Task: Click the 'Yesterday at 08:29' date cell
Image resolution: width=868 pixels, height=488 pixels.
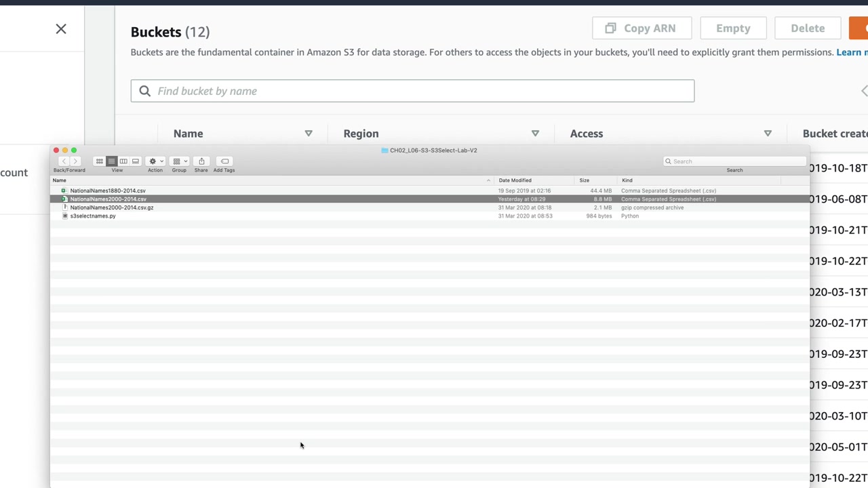Action: tap(521, 199)
